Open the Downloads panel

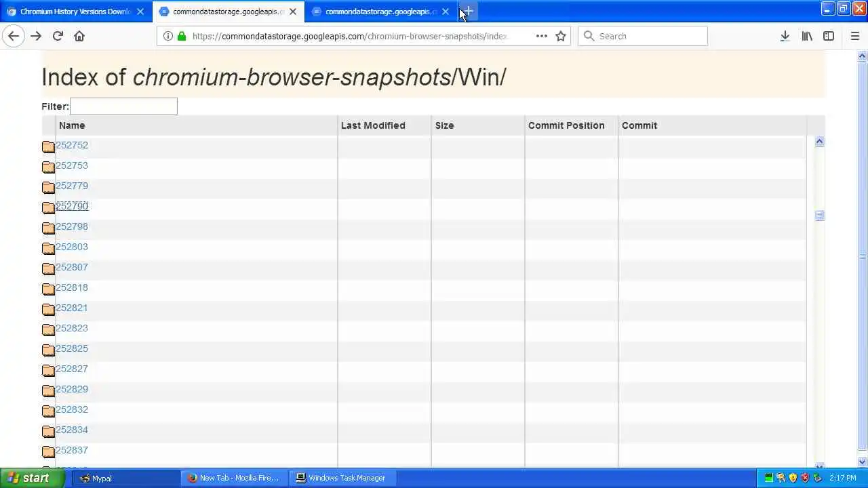785,36
